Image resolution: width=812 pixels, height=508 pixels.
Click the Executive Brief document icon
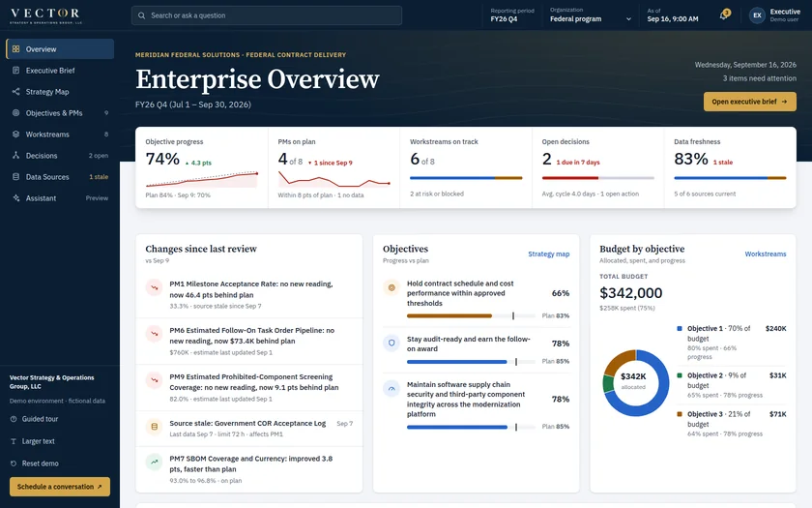pos(16,70)
